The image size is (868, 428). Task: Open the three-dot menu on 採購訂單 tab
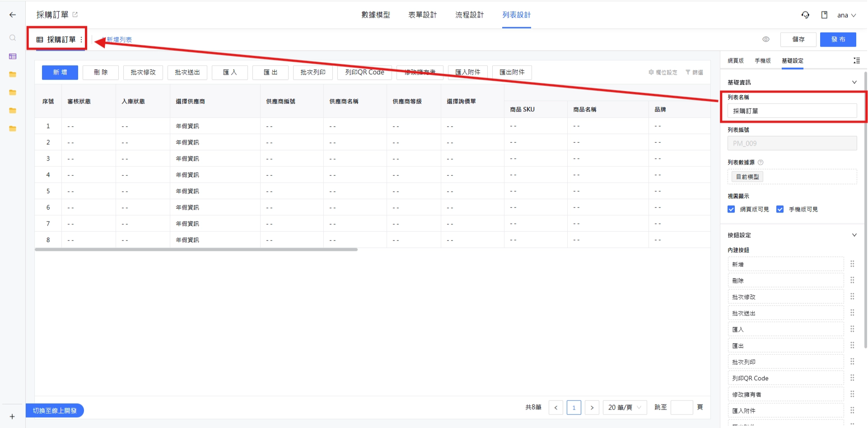(x=81, y=40)
